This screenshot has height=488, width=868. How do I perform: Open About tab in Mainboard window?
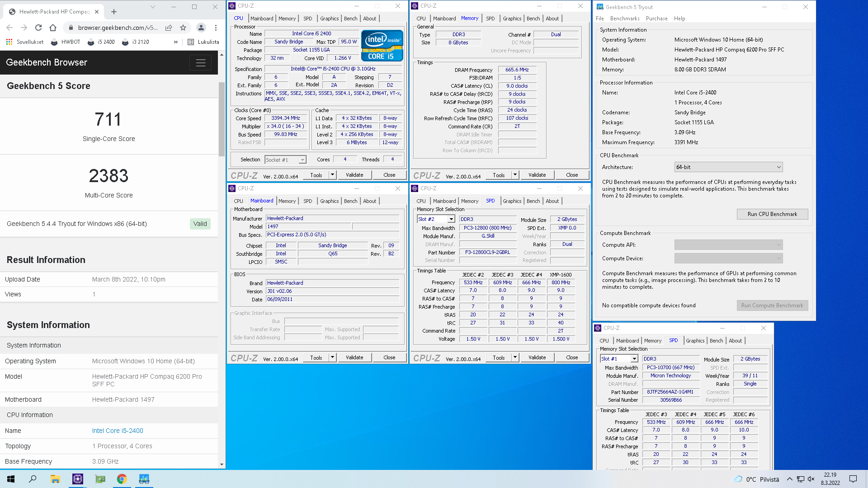tap(369, 201)
